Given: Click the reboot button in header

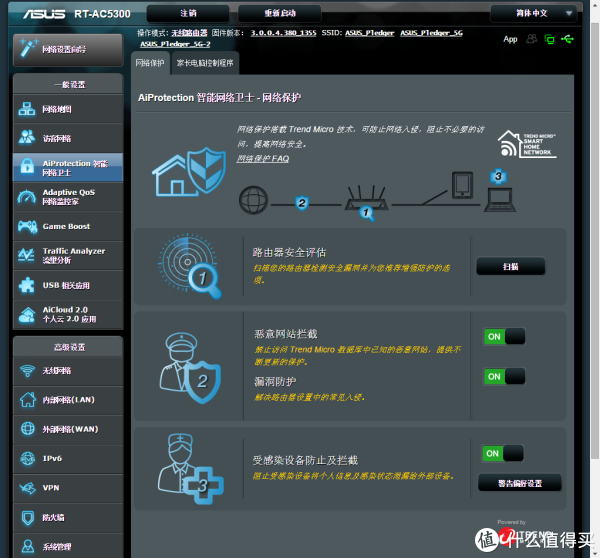Looking at the screenshot, I should point(280,13).
